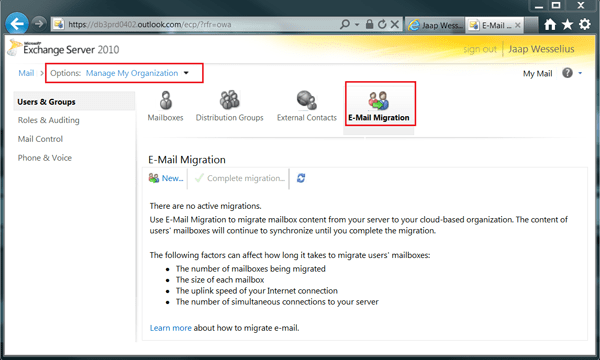Click the Exchange Server 2010 logo
Screen dimensions: 600x360
click(64, 48)
